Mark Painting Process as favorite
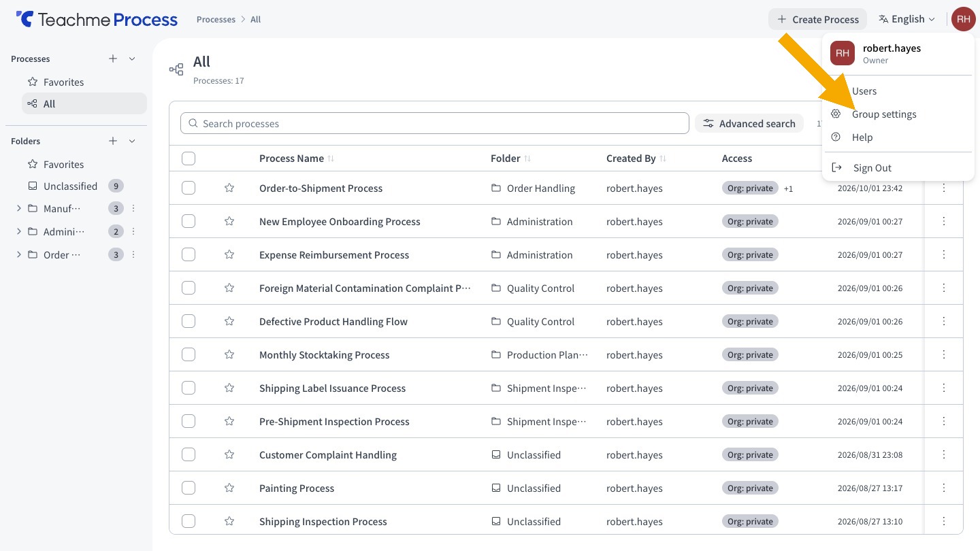 click(229, 488)
